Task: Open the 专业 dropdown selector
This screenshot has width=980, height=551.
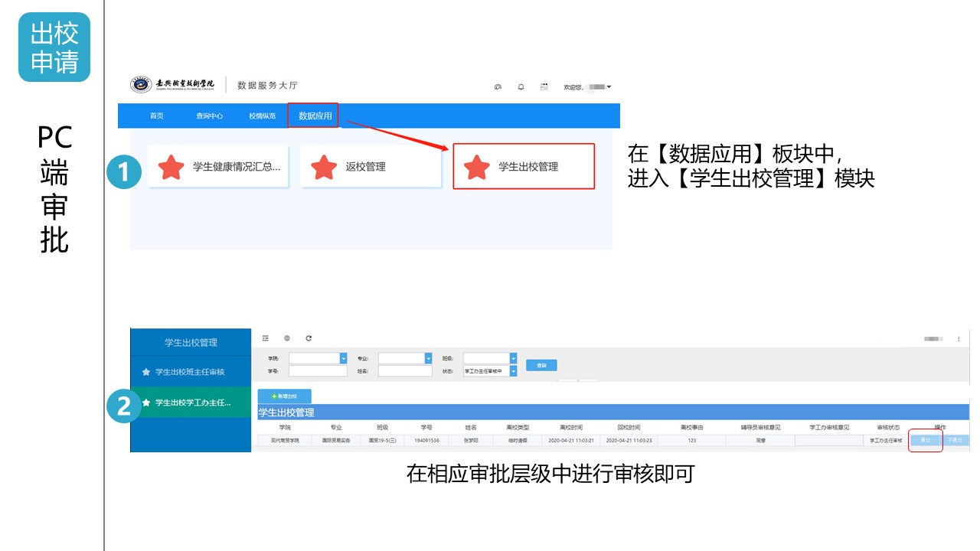Action: [x=429, y=358]
